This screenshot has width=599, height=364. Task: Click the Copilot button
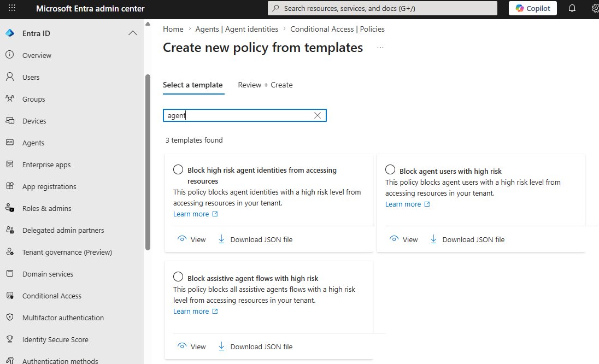coord(532,8)
